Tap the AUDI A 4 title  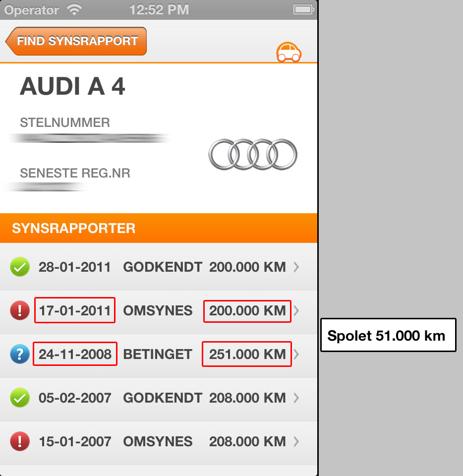click(x=72, y=86)
